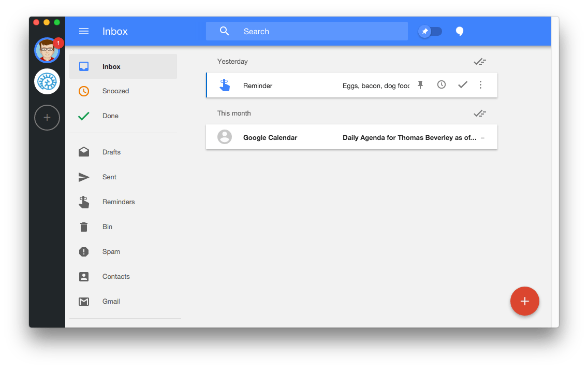The width and height of the screenshot is (588, 369).
Task: Open the hamburger main menu
Action: point(84,31)
